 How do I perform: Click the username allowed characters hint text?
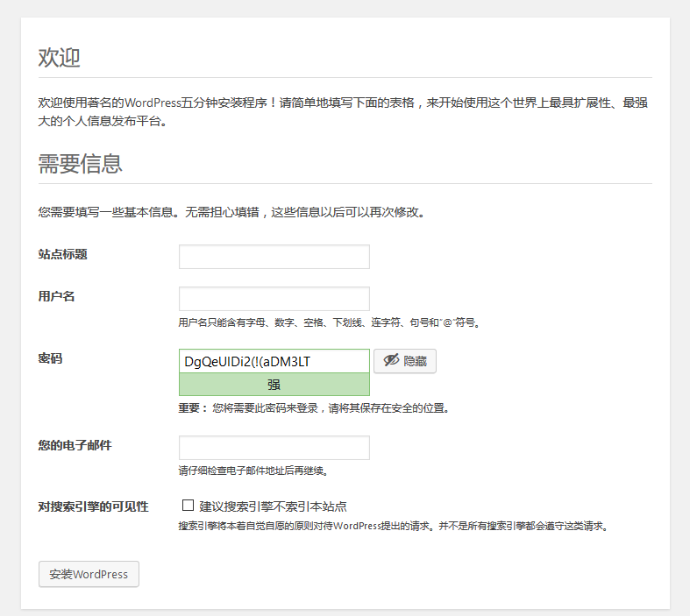coord(329,322)
